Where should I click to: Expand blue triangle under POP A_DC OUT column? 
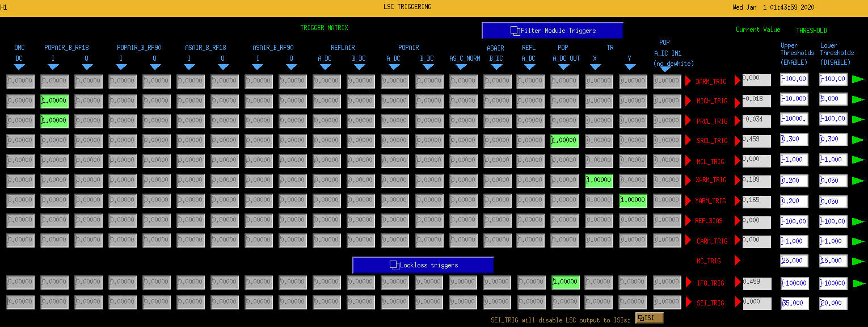tap(563, 67)
